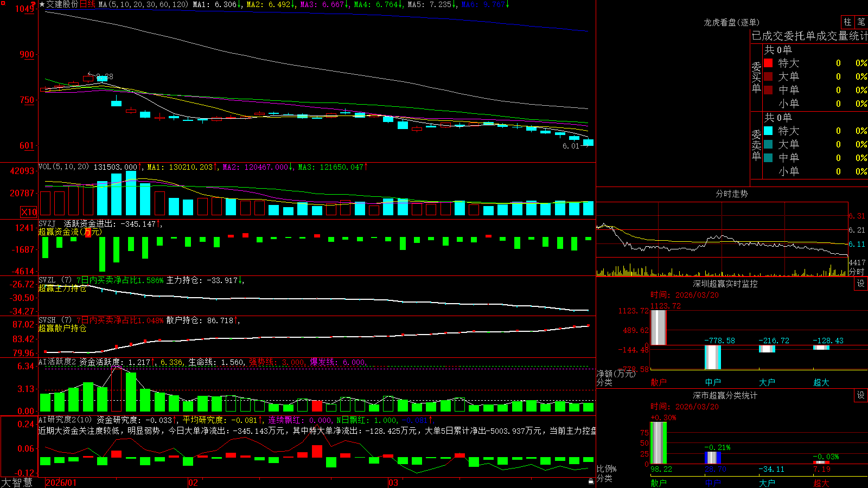Open the MA(5,10,20,30,60,120) parameter label
Screen dimensions: 868x488
point(143,4)
